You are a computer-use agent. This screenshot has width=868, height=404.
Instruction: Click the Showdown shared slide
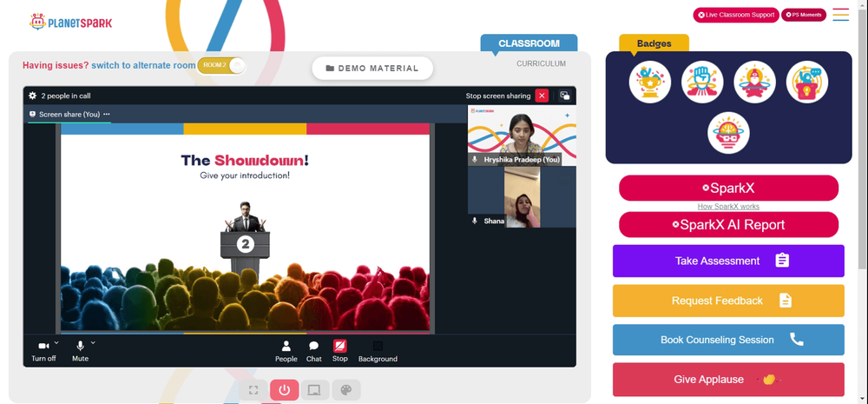246,228
